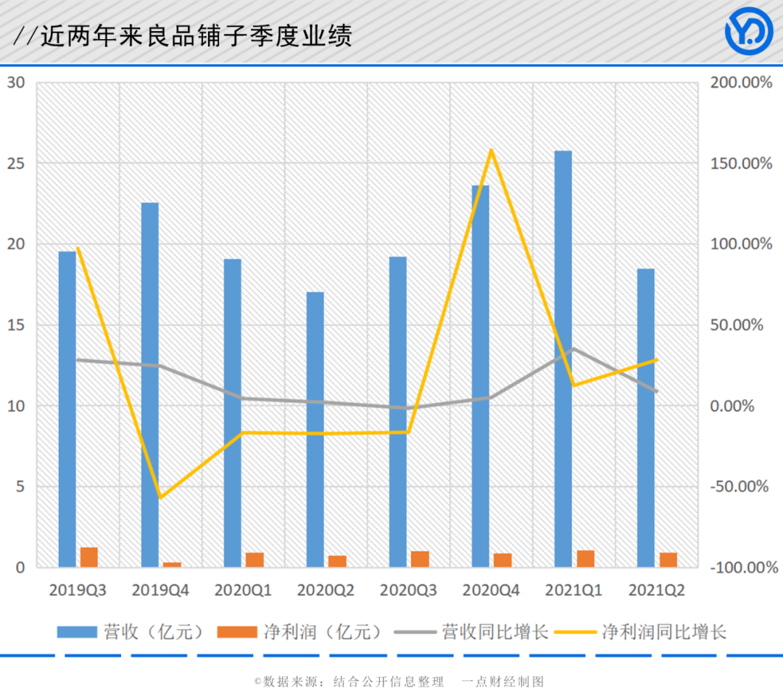
Task: Click the left axis value 20
Action: 16,244
